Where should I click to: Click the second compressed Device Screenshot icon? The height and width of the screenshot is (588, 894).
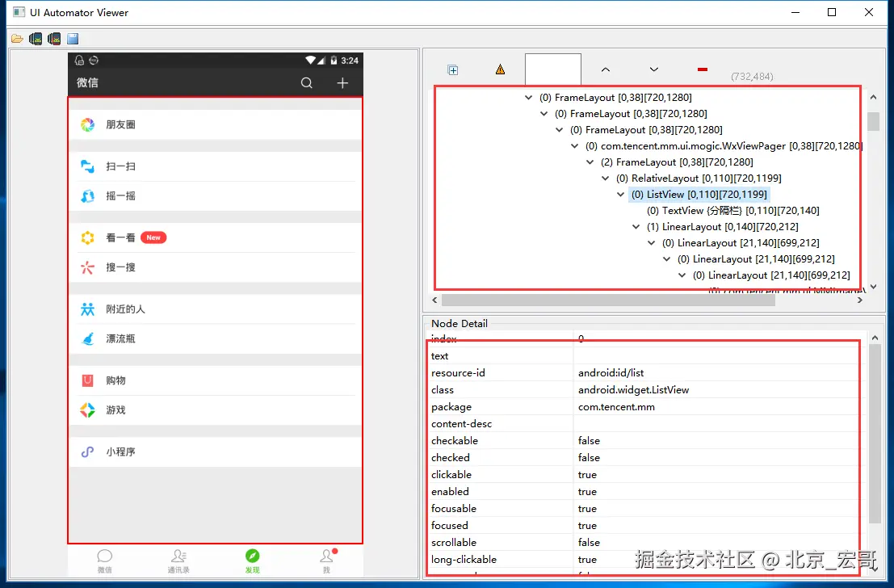[54, 39]
